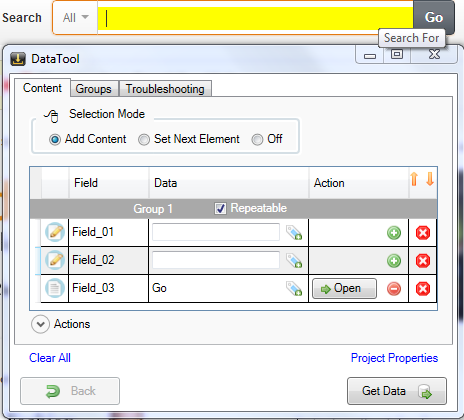This screenshot has height=420, width=464.
Task: Click the pencil edit icon for Field_02
Action: click(55, 260)
